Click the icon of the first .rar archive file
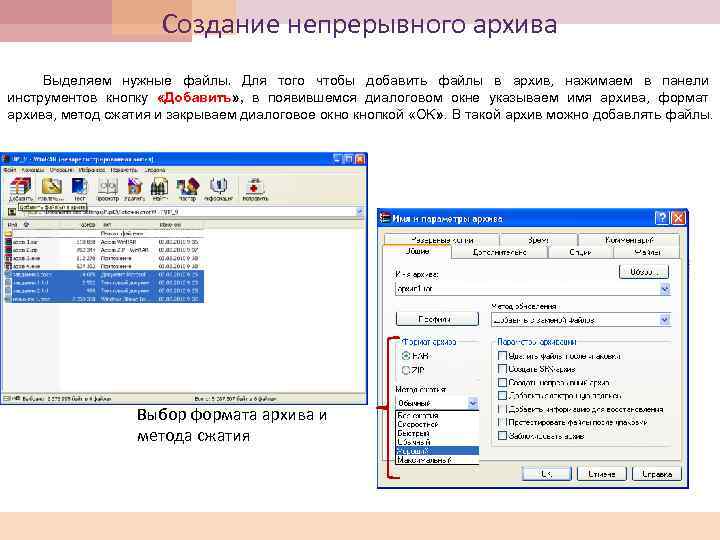The image size is (720, 540). [x=8, y=242]
